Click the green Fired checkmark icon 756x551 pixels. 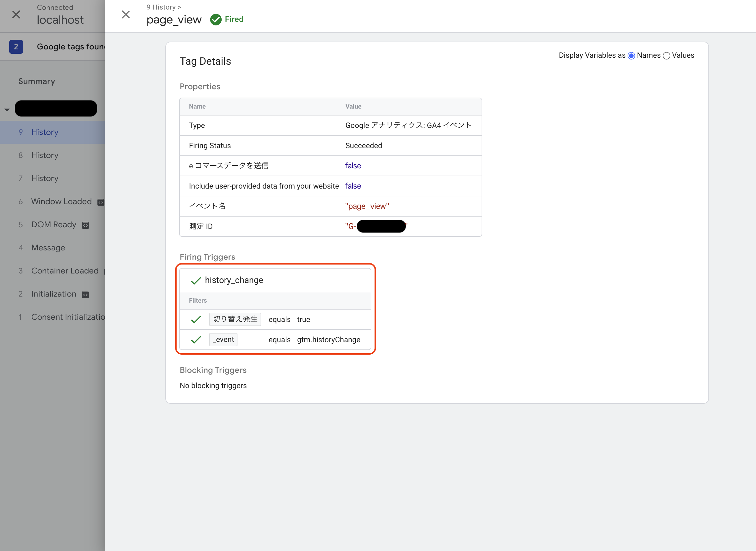point(216,20)
